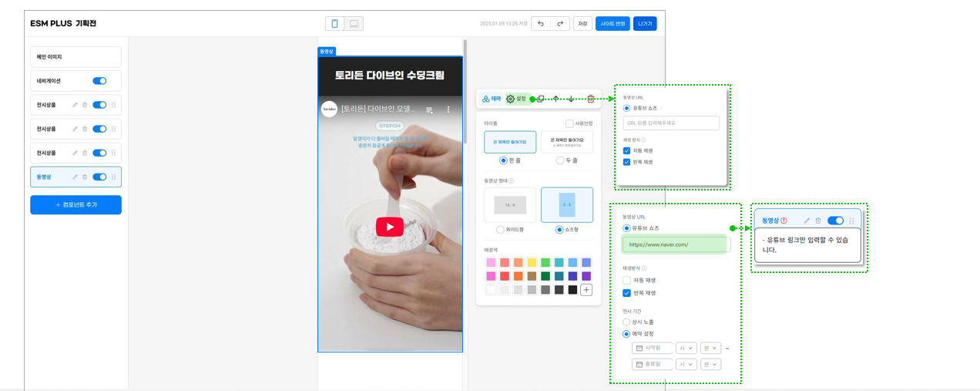Click the YouTube playlist queue icon

point(430,110)
